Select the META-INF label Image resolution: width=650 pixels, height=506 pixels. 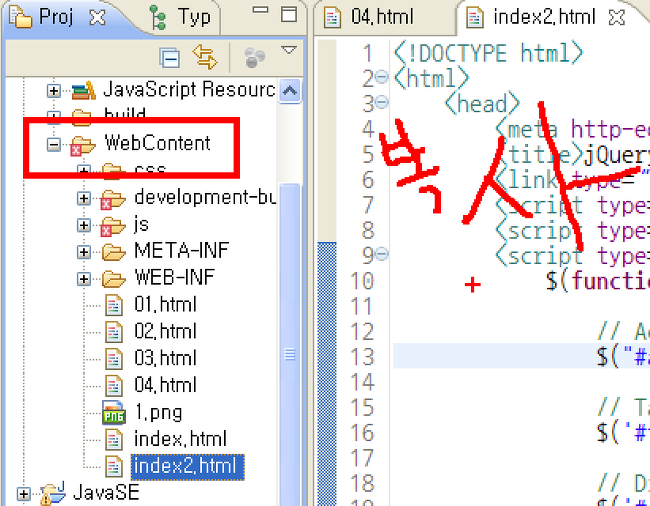pyautogui.click(x=182, y=251)
